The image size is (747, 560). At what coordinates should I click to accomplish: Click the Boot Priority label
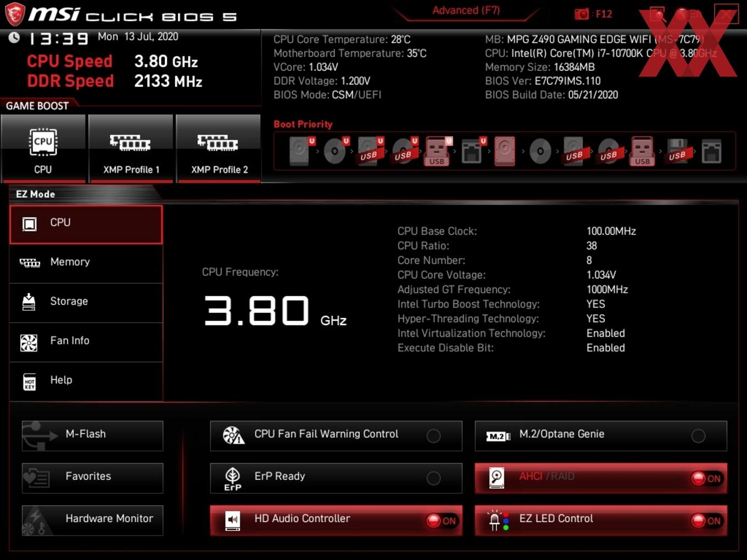(303, 124)
